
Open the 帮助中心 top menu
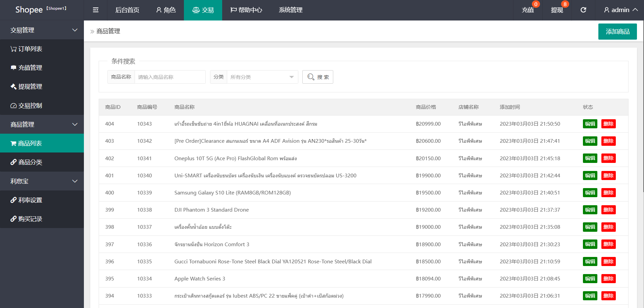(x=246, y=10)
